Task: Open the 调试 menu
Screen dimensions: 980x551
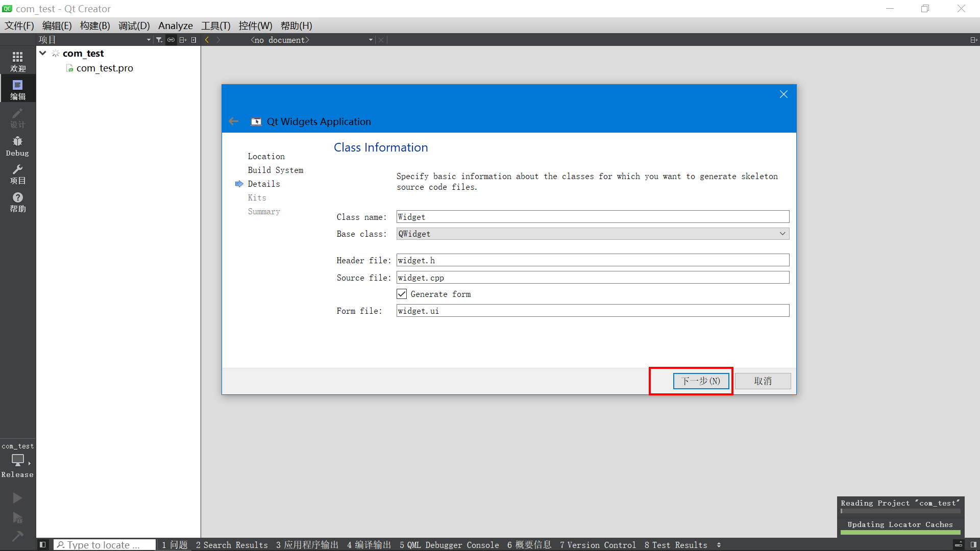Action: tap(133, 25)
